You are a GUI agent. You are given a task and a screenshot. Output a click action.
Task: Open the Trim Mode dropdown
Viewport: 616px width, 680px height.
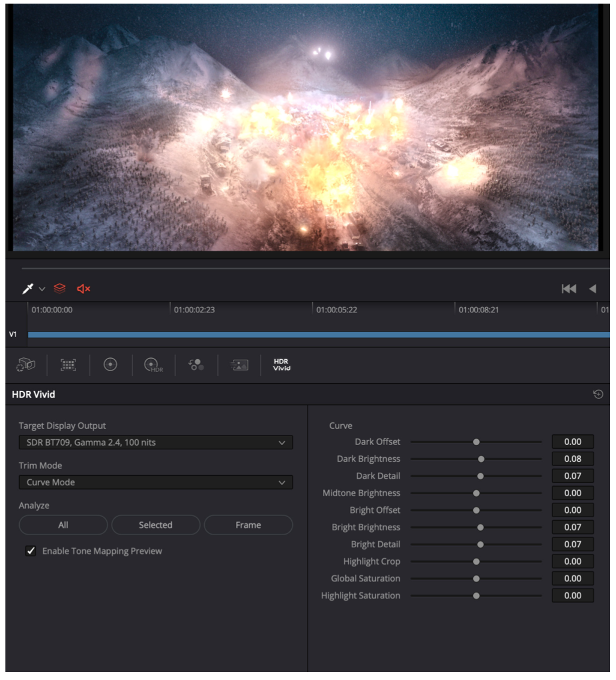[156, 482]
